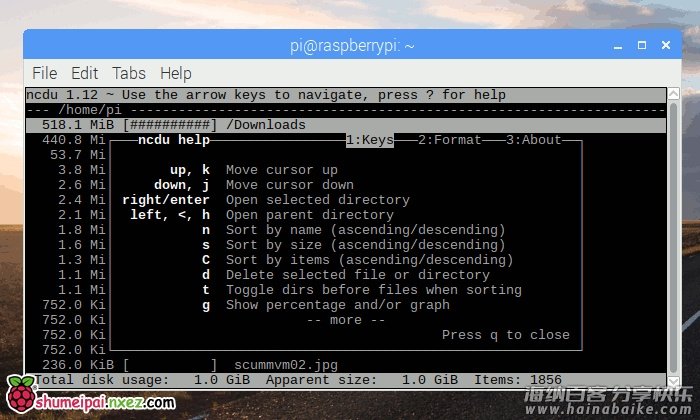700x420 pixels.
Task: Switch to the 1:Keys help tab
Action: click(x=369, y=140)
